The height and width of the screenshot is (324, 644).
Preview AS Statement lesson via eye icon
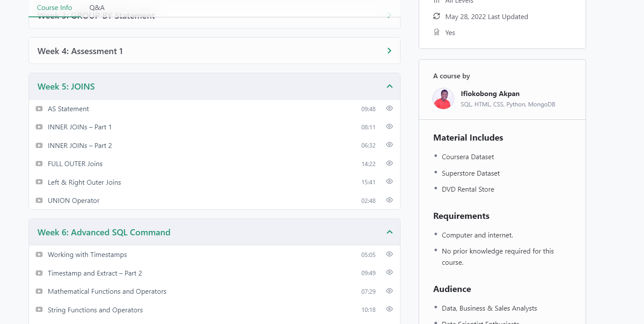(x=389, y=109)
